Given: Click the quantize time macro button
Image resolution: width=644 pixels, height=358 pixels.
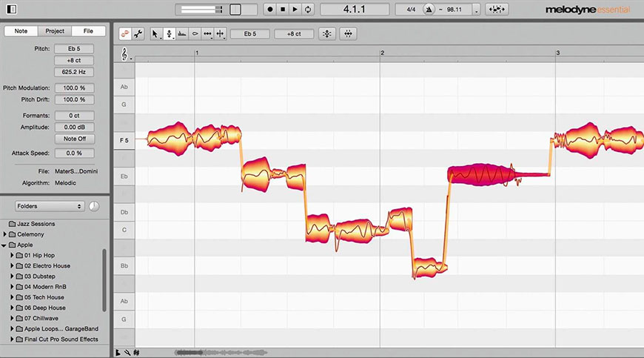Looking at the screenshot, I should click(348, 34).
